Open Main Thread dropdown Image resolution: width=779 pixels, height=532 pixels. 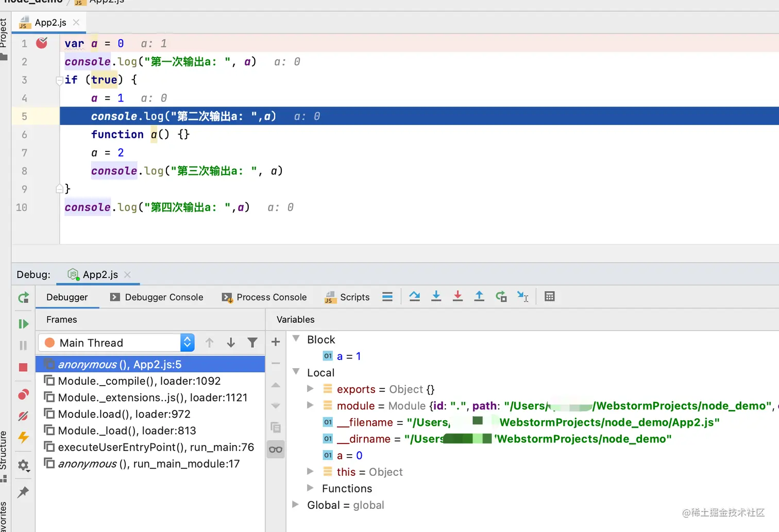tap(116, 343)
